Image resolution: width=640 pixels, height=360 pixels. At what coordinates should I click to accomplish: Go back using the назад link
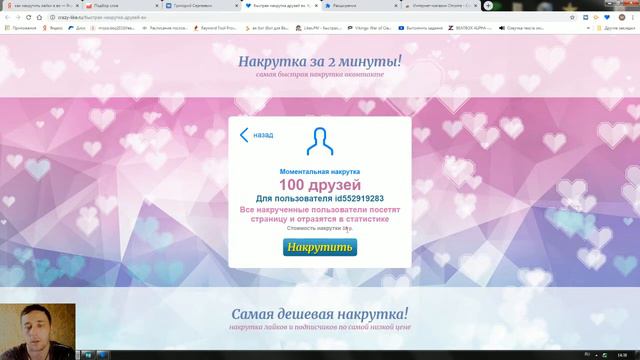[263, 135]
